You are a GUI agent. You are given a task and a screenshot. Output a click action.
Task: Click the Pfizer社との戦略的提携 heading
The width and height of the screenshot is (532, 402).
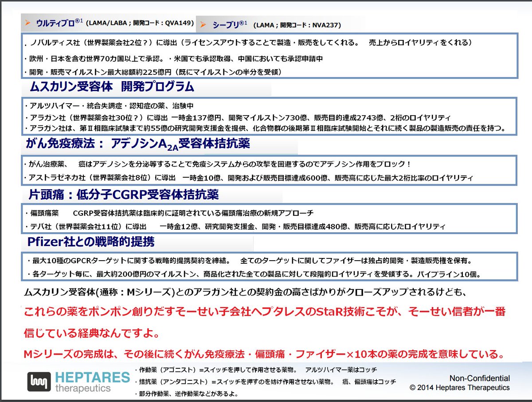[x=91, y=242]
